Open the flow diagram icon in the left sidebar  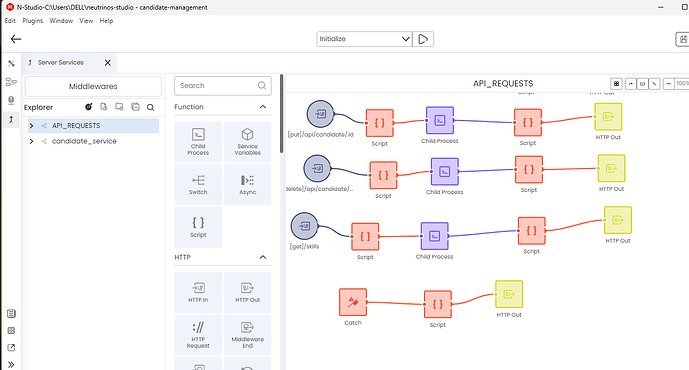pos(11,82)
